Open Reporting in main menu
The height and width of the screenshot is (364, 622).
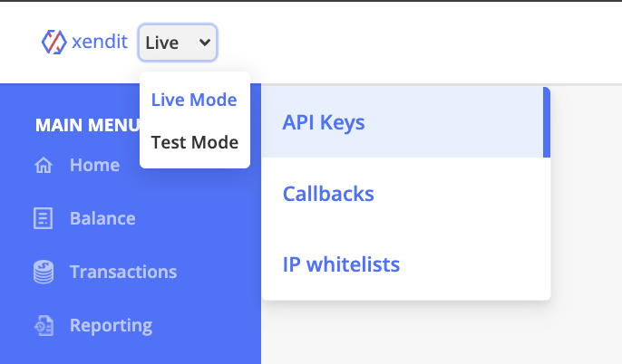(x=111, y=326)
